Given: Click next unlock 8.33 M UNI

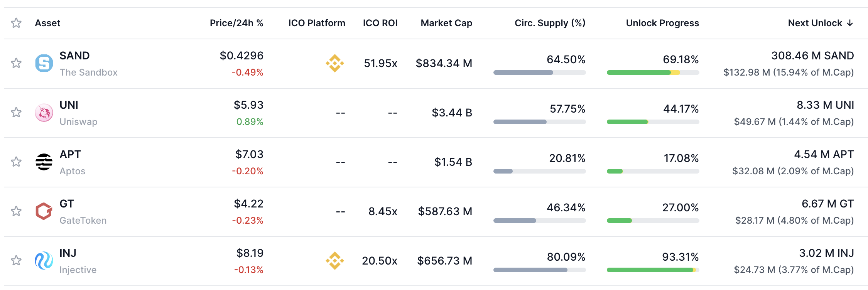Looking at the screenshot, I should (825, 105).
